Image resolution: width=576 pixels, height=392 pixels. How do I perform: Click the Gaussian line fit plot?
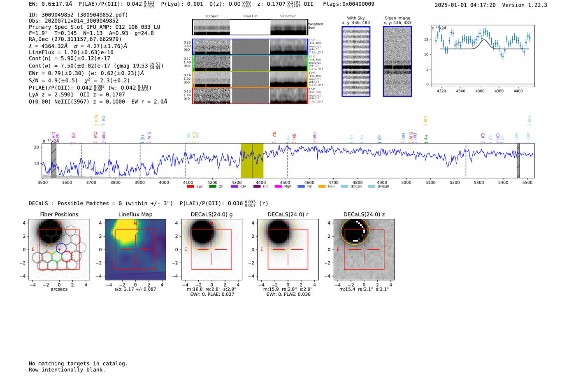(x=483, y=56)
